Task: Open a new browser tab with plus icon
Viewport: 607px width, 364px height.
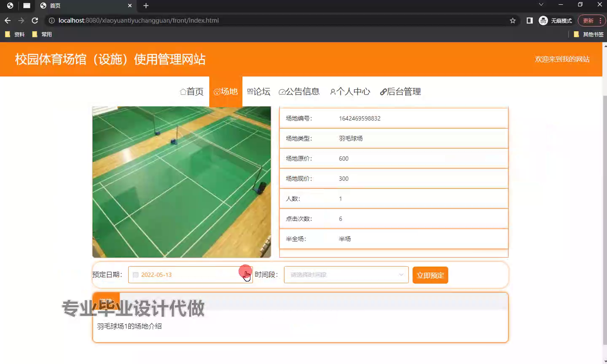Action: (146, 5)
